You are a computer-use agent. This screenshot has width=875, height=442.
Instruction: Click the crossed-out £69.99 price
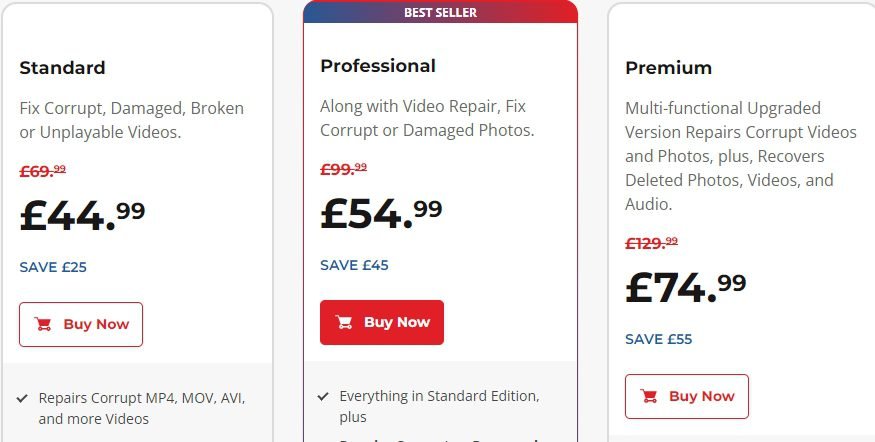point(42,171)
